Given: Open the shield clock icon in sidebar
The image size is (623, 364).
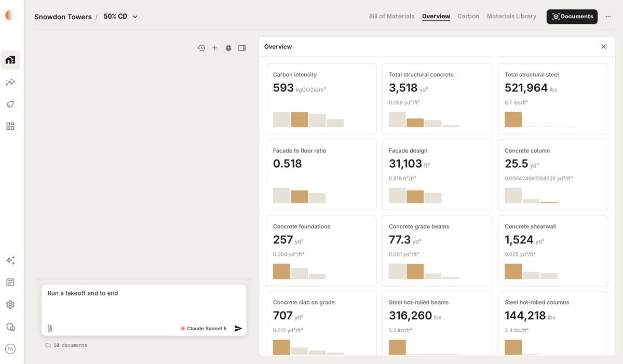Looking at the screenshot, I should click(10, 327).
